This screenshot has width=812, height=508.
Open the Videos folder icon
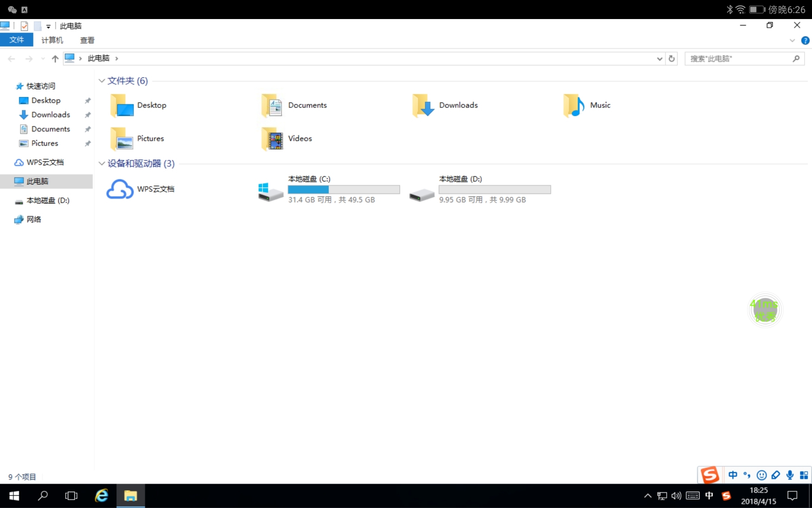(x=272, y=139)
